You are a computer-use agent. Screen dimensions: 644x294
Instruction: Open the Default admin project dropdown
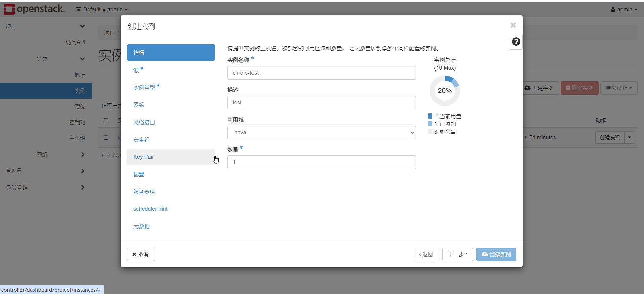[x=101, y=9]
